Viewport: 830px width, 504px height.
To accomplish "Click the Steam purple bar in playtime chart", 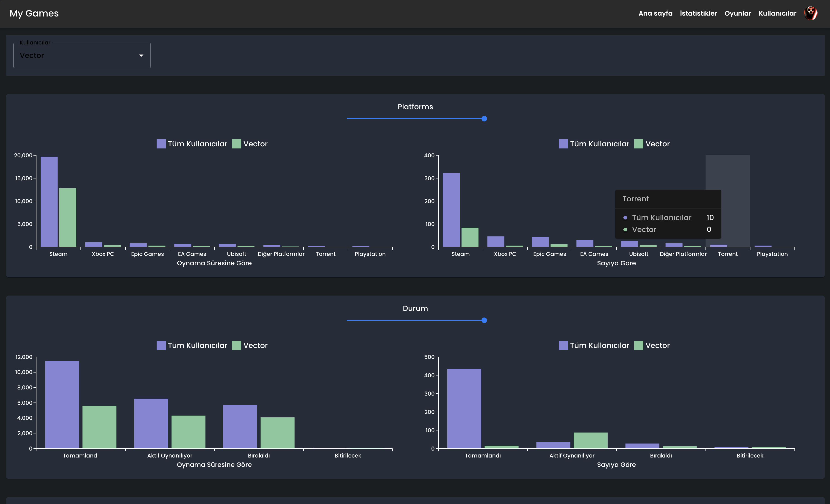I will coord(49,202).
